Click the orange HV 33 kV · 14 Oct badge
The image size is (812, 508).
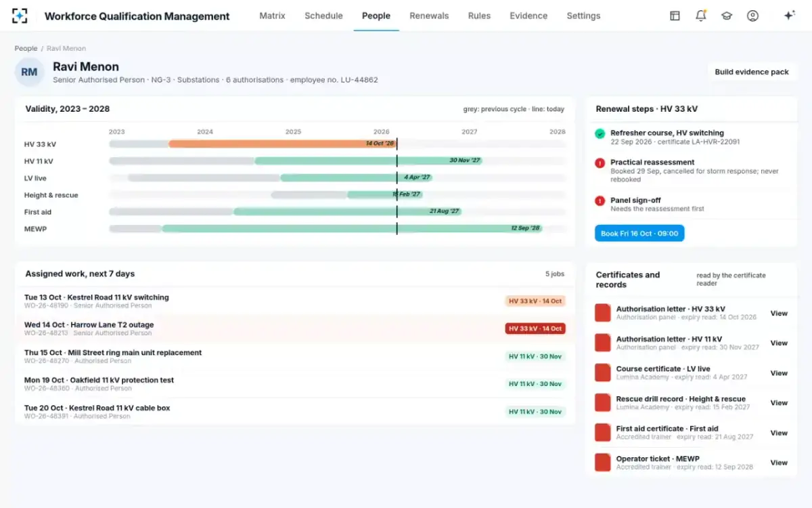click(x=535, y=301)
